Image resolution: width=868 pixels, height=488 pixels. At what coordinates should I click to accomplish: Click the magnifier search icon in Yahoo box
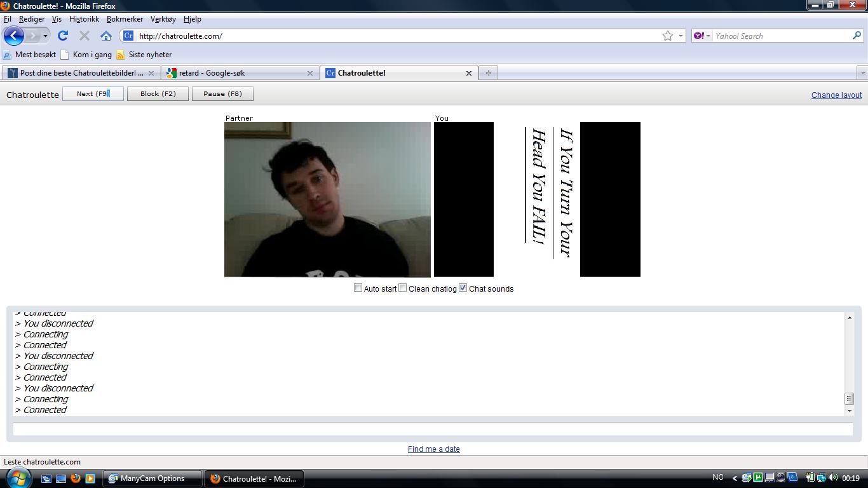[x=857, y=36]
